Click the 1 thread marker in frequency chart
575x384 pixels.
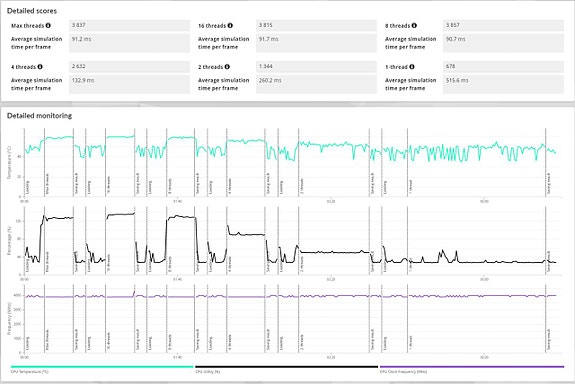(411, 343)
